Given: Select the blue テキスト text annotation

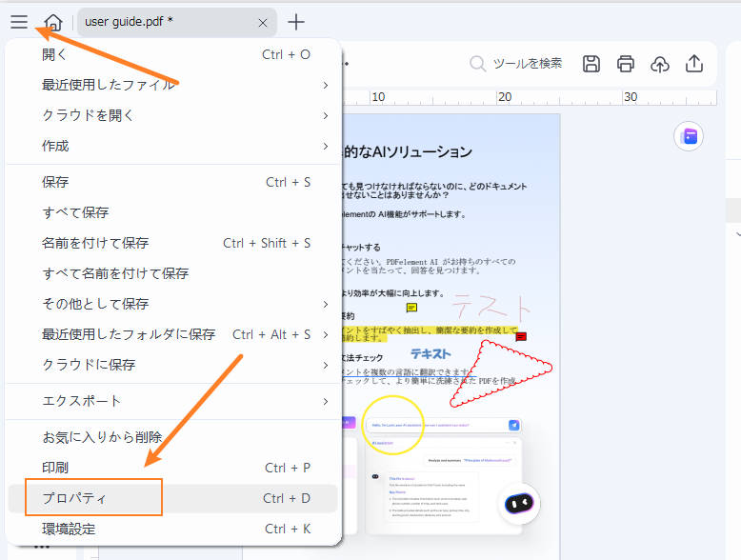Looking at the screenshot, I should (431, 353).
